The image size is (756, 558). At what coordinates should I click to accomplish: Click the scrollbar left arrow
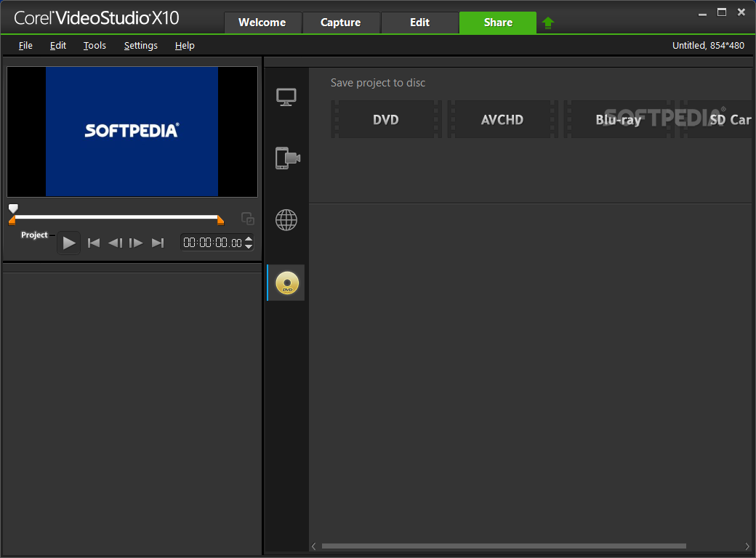click(x=314, y=546)
